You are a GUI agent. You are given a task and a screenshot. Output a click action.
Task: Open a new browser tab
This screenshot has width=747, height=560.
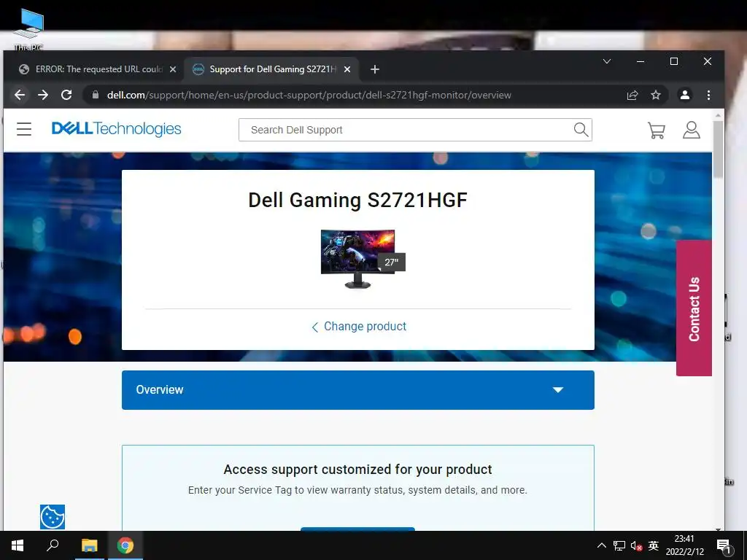point(375,69)
